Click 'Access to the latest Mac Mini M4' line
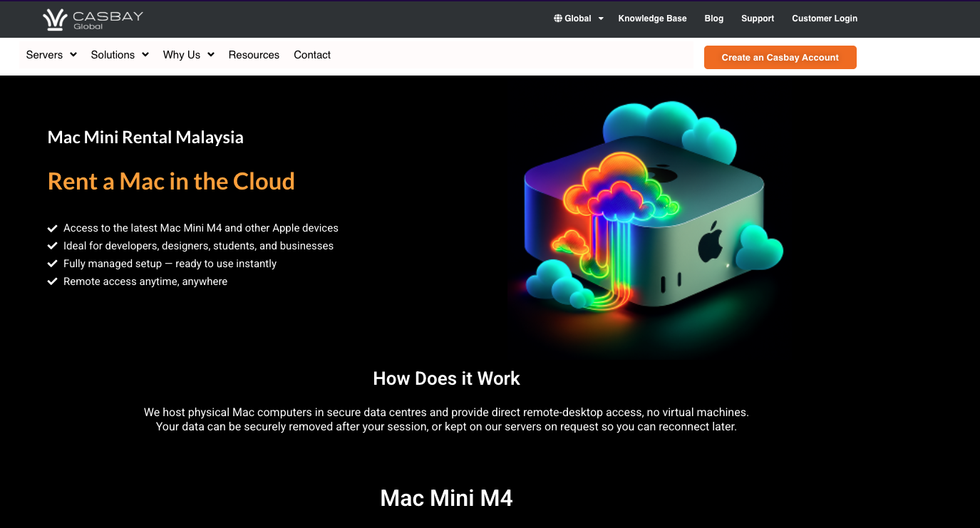 click(x=201, y=228)
